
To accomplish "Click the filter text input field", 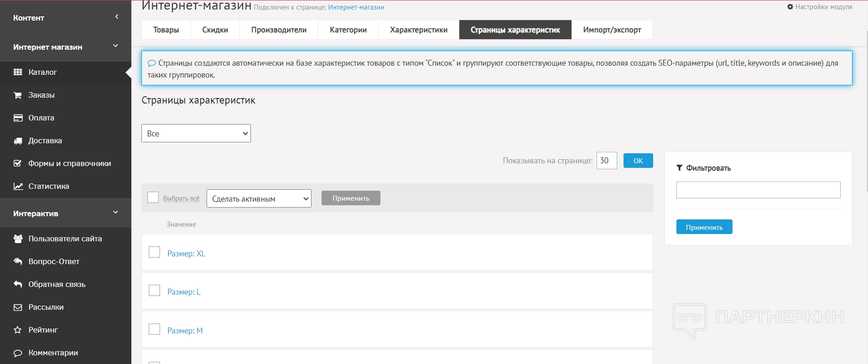I will tap(758, 190).
